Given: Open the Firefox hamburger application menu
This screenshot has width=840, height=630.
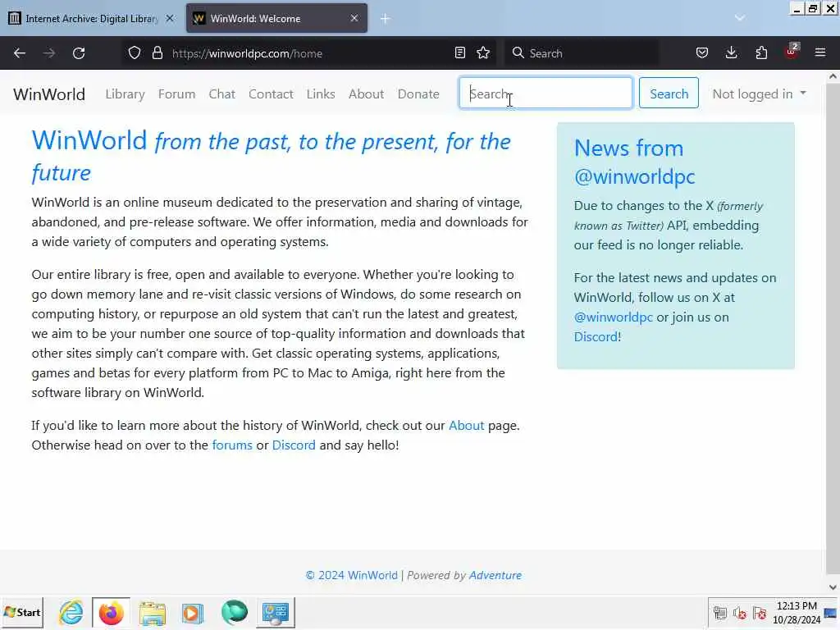Looking at the screenshot, I should coord(820,53).
